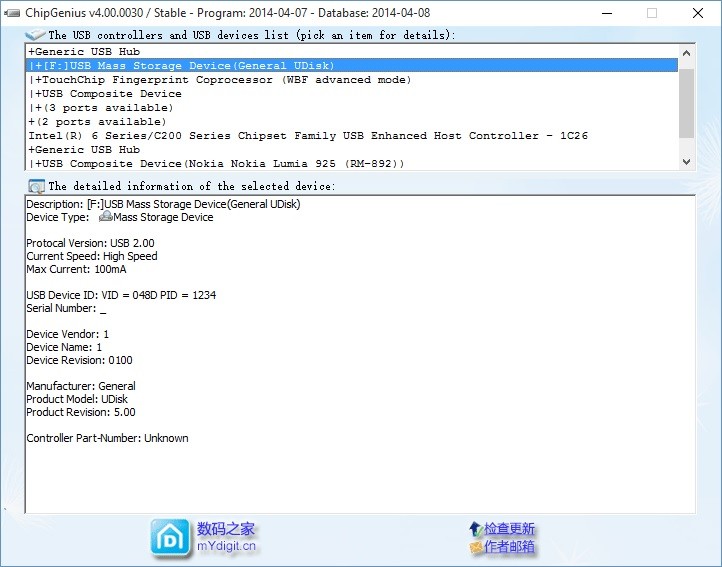The image size is (722, 567).
Task: Select the first Generic USB Hub entry
Action: (x=85, y=52)
